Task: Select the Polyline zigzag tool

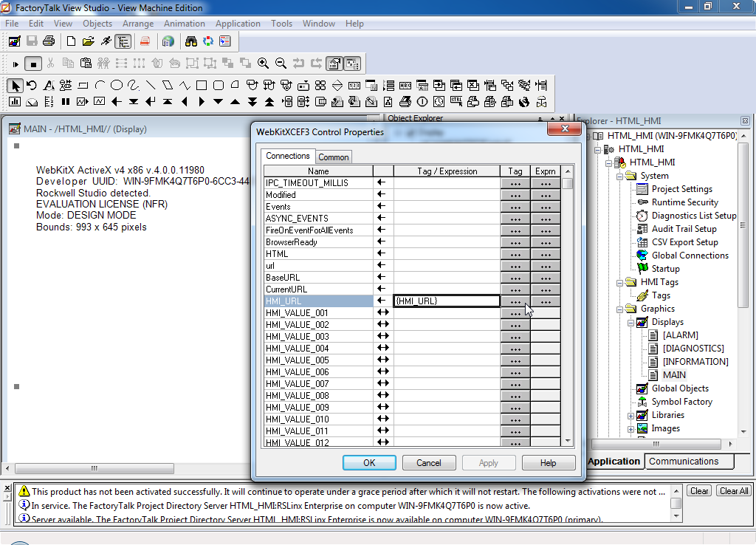Action: (x=185, y=86)
